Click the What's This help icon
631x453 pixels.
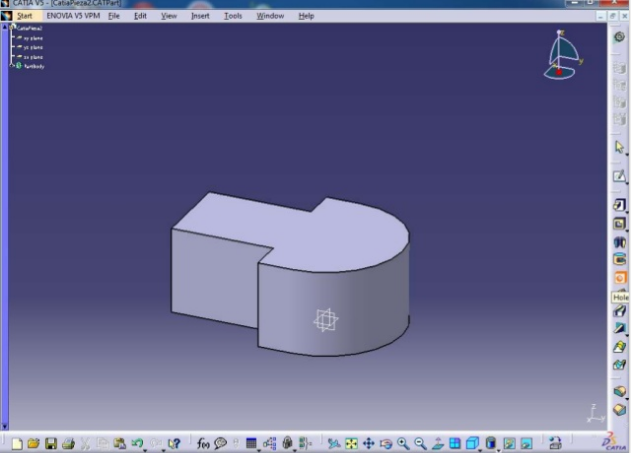pyautogui.click(x=174, y=443)
